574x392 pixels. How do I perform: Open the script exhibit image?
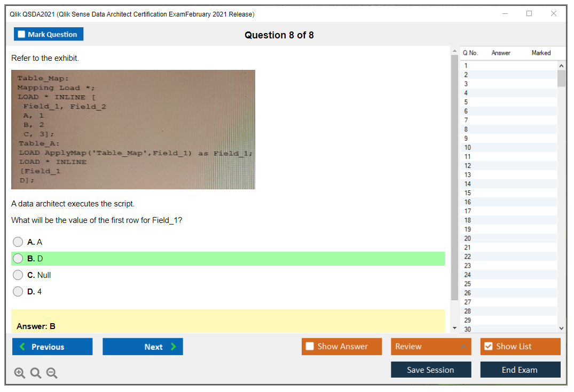(133, 130)
